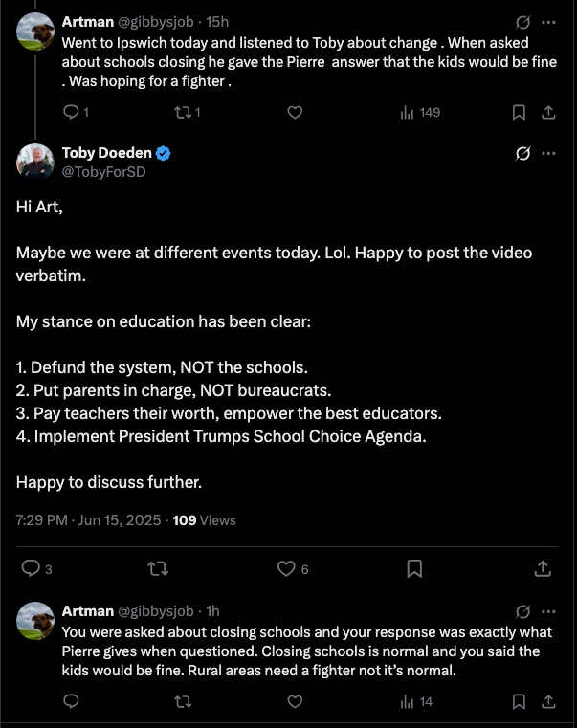
Task: Bookmark Artman's top post
Action: [519, 112]
